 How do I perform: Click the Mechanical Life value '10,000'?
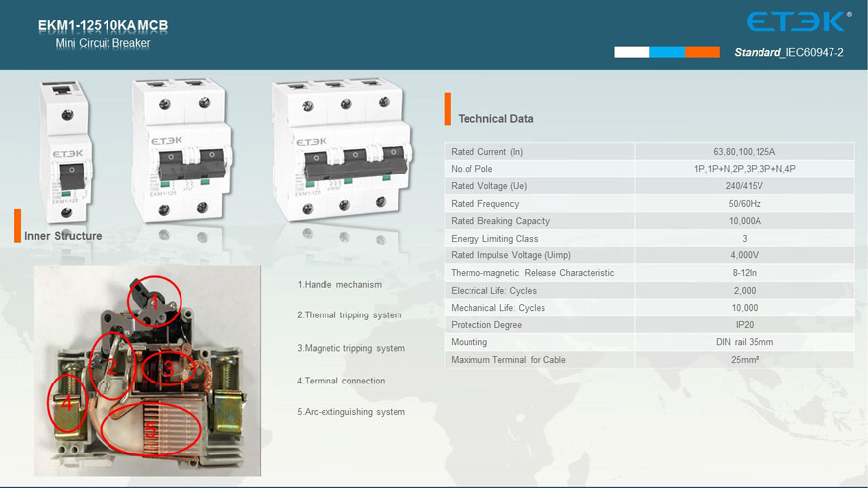745,308
